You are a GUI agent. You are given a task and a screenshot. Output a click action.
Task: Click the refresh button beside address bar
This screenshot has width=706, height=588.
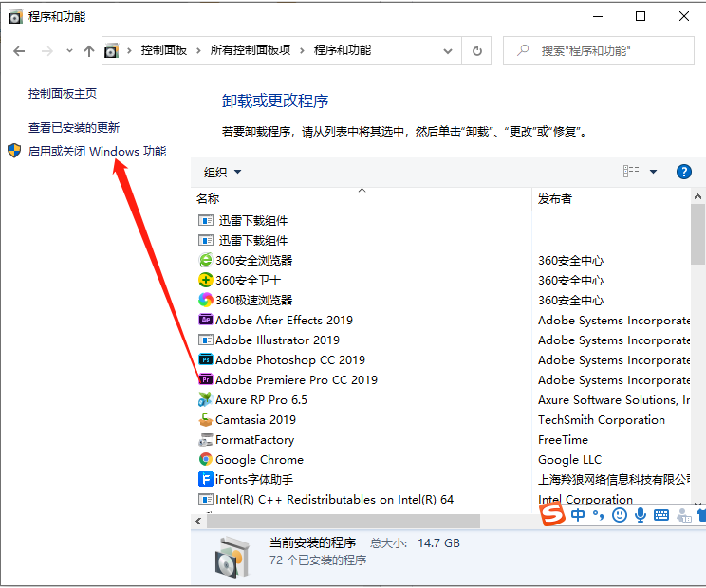click(x=477, y=51)
